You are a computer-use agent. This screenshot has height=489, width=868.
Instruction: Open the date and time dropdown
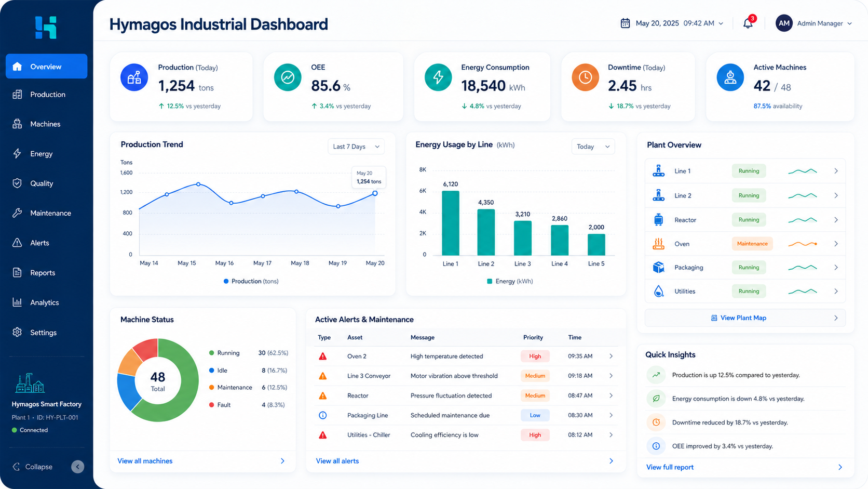[672, 23]
